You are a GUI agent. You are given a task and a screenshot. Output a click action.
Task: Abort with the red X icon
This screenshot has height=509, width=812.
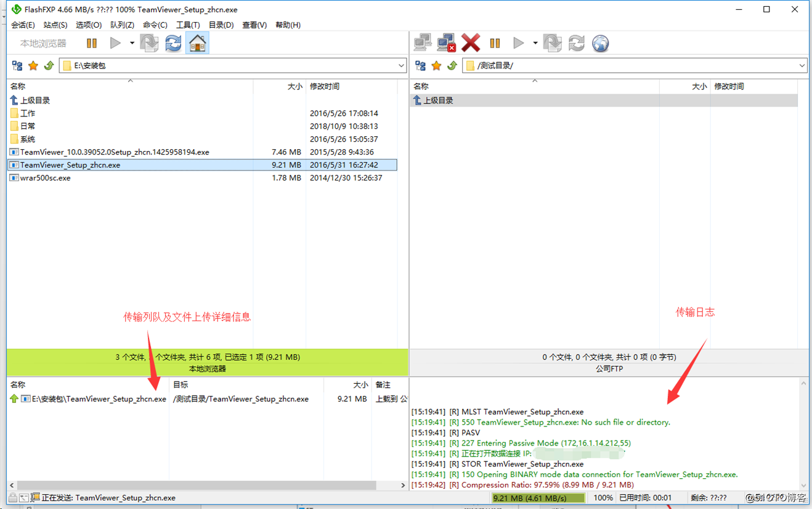(x=471, y=43)
